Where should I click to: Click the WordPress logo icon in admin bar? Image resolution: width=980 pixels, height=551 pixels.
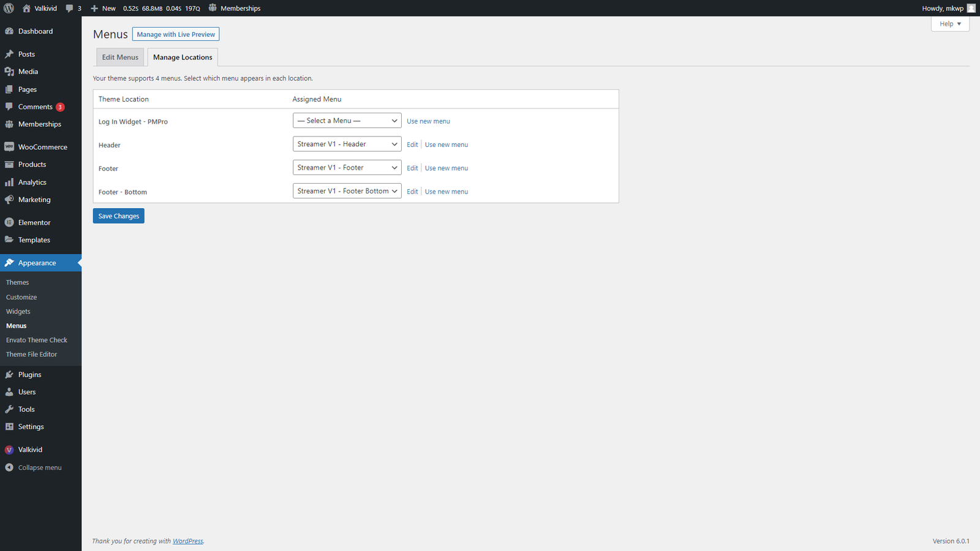click(9, 8)
